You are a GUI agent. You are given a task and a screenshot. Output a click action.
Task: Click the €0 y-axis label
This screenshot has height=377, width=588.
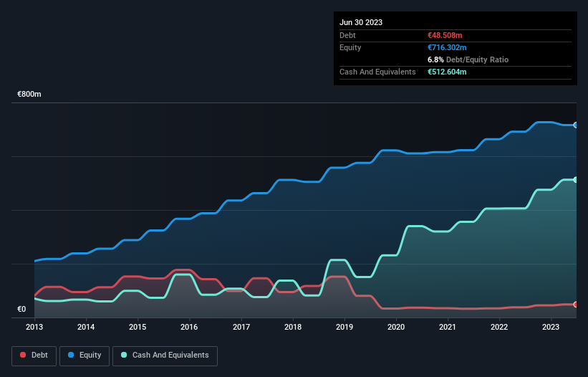pyautogui.click(x=21, y=309)
